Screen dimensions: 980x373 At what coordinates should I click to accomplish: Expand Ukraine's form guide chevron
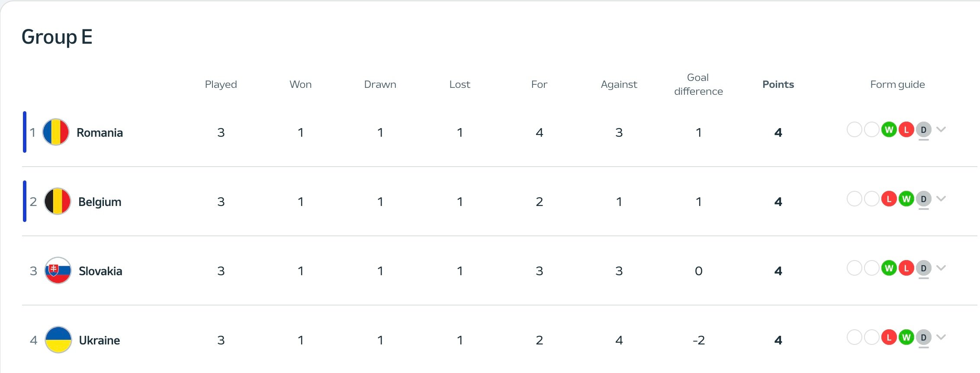pyautogui.click(x=941, y=337)
